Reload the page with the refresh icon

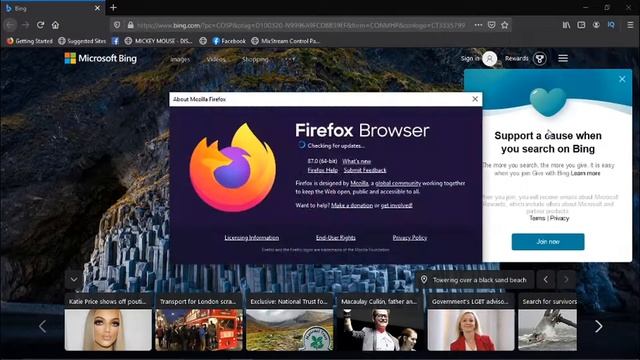tap(40, 25)
